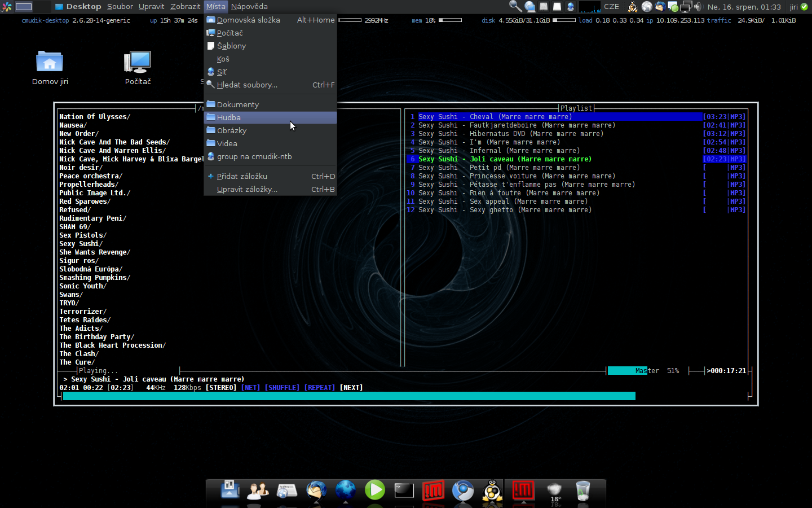Select Přidat záložku menu entry
Image resolution: width=812 pixels, height=508 pixels.
tap(270, 176)
